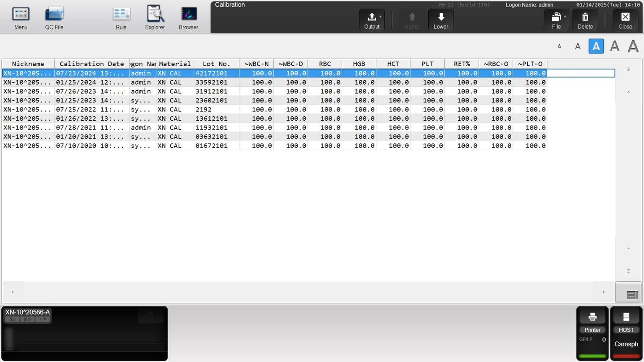Screen dimensions: 644x362
Task: Select row with lot 11932101
Action: [275, 127]
